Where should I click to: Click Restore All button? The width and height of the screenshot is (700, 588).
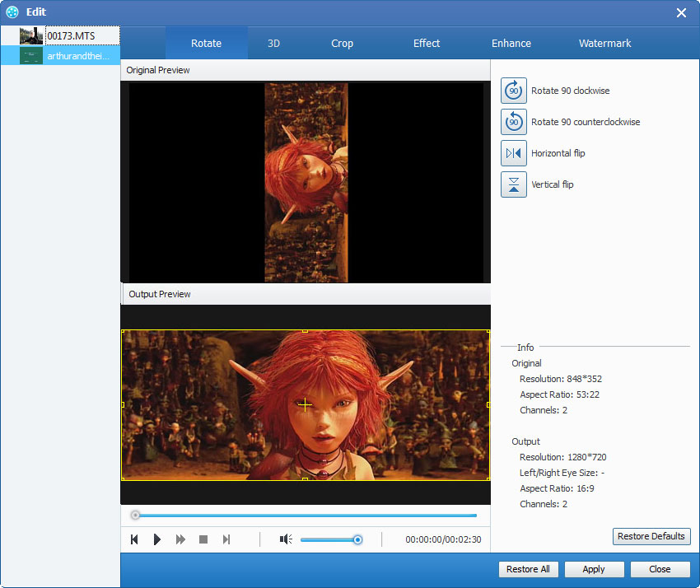528,569
